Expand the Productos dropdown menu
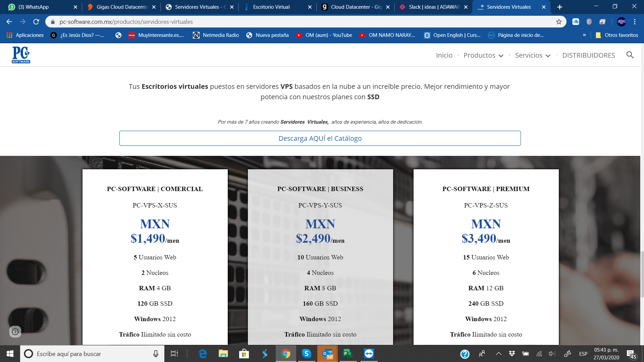The width and height of the screenshot is (644, 362). [483, 55]
